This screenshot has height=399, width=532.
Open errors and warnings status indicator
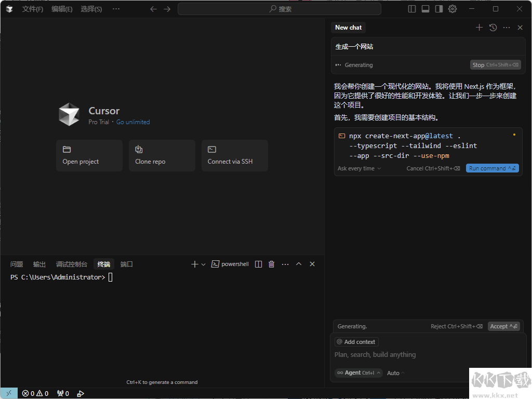pyautogui.click(x=35, y=394)
